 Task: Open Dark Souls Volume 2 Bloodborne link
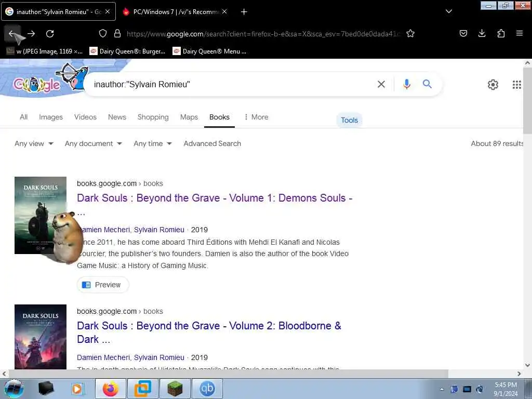click(x=209, y=332)
